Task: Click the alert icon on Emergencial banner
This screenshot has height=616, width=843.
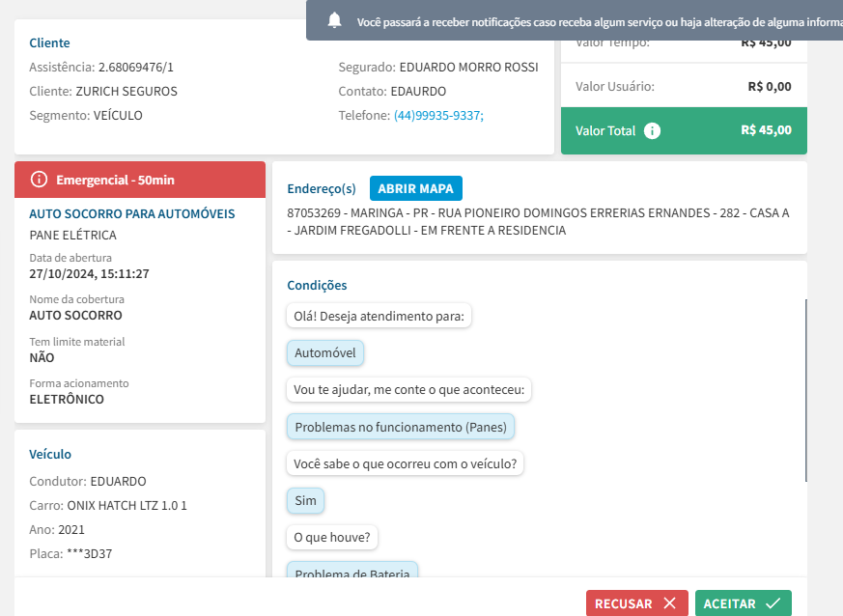Action: pos(39,180)
